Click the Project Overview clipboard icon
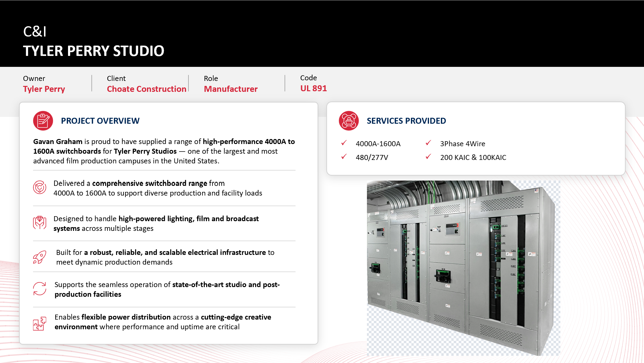This screenshot has height=363, width=644. click(43, 121)
